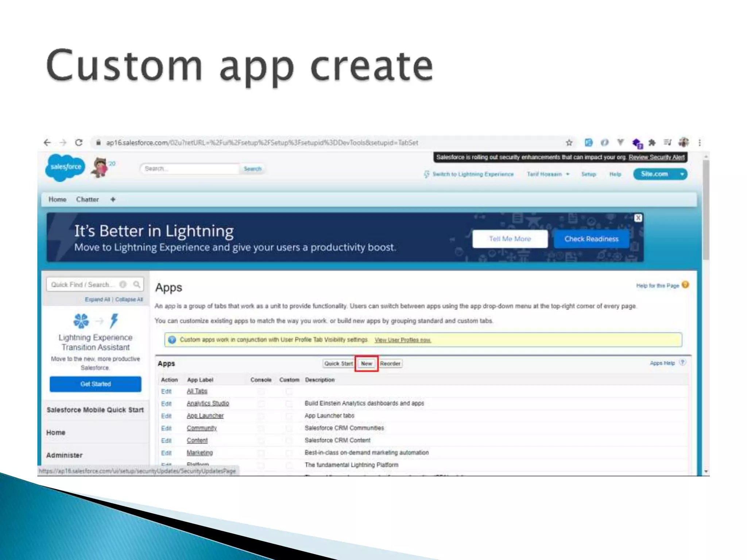Expand the Site.com app dropdown arrow
Viewport: 747px width, 560px height.
682,174
